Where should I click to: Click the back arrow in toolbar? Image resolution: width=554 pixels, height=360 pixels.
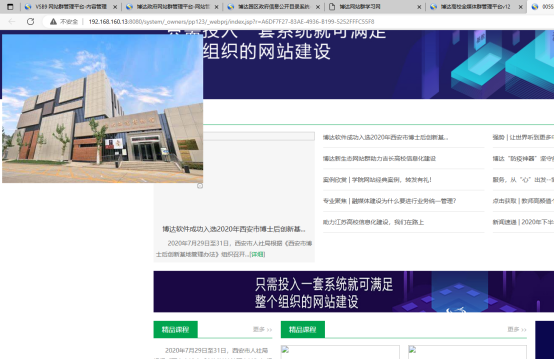pos(12,22)
